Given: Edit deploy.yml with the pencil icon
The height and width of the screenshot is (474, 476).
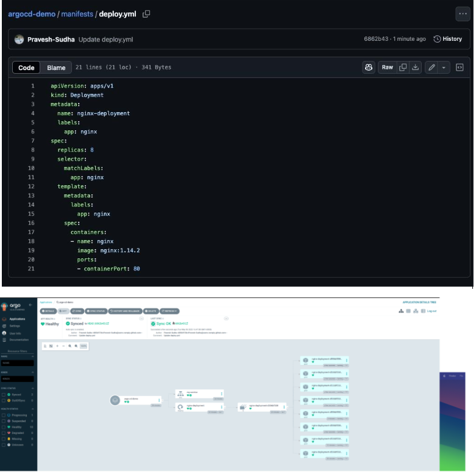Looking at the screenshot, I should (431, 68).
